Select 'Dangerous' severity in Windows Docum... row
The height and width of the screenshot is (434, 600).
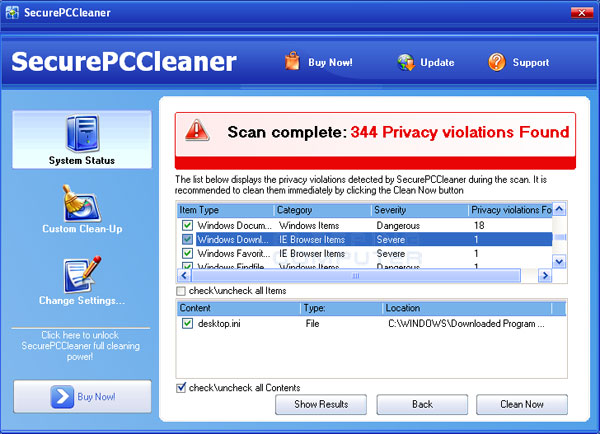(398, 225)
